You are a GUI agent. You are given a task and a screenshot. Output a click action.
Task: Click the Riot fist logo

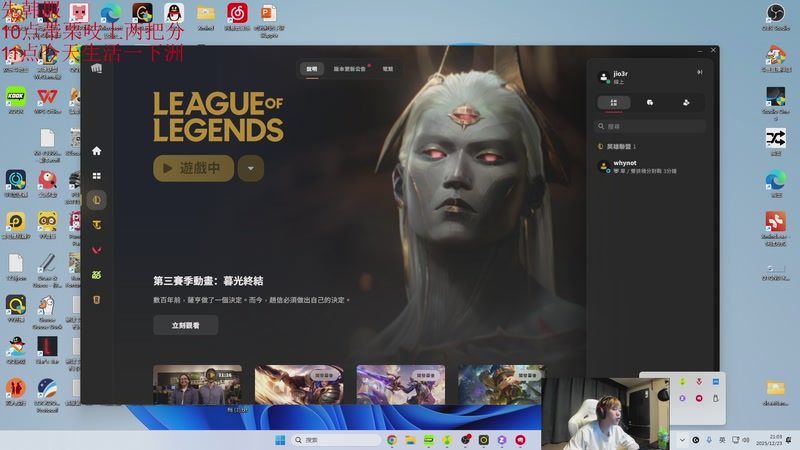pos(96,68)
